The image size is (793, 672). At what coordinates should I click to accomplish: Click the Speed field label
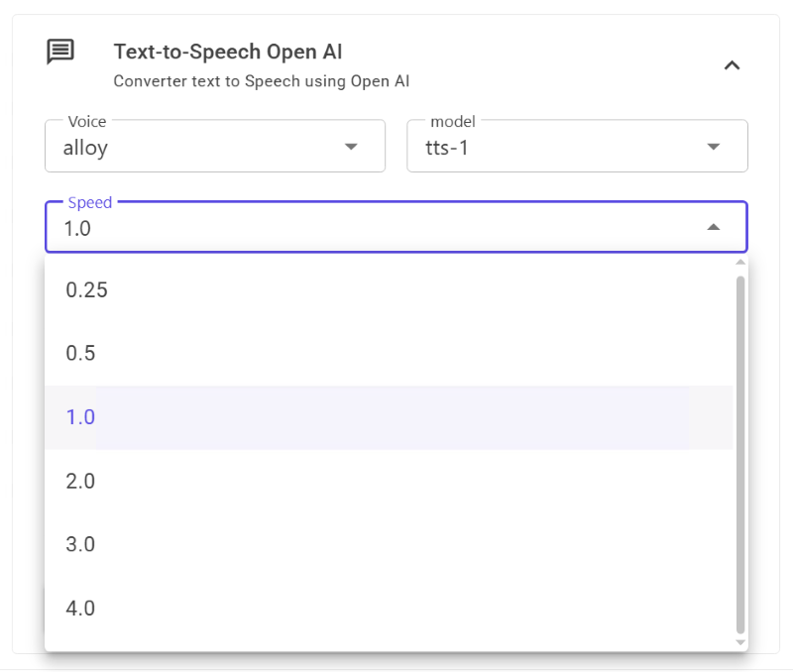point(89,202)
